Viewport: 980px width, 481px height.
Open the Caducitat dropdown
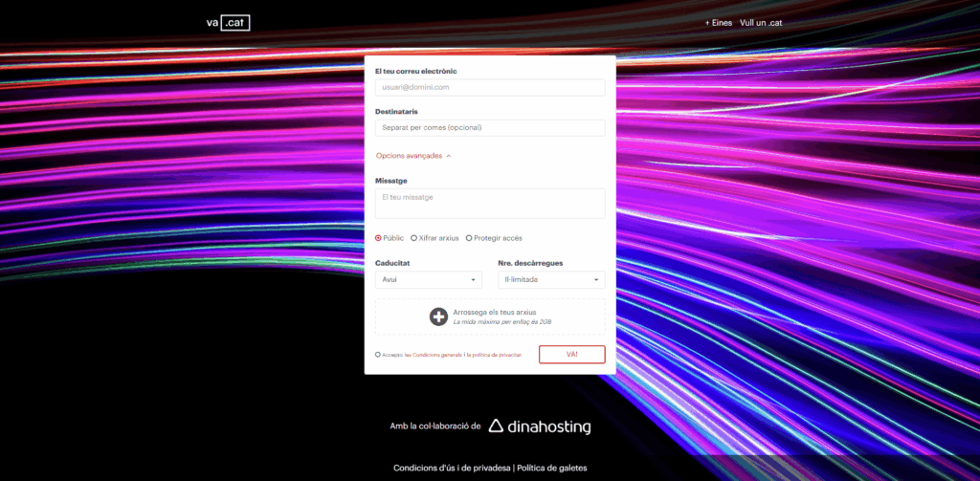(429, 280)
